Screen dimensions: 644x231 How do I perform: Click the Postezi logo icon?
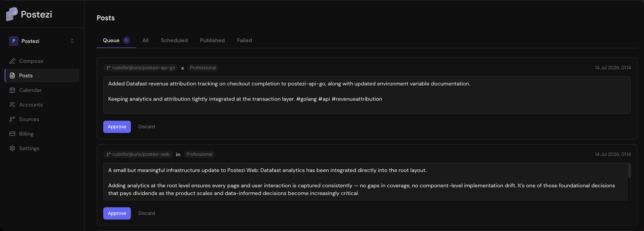click(12, 14)
